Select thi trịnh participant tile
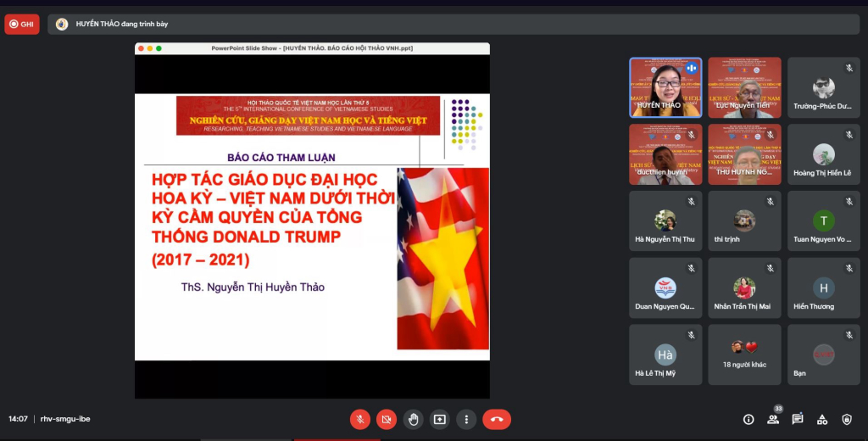The image size is (868, 441). pyautogui.click(x=744, y=221)
